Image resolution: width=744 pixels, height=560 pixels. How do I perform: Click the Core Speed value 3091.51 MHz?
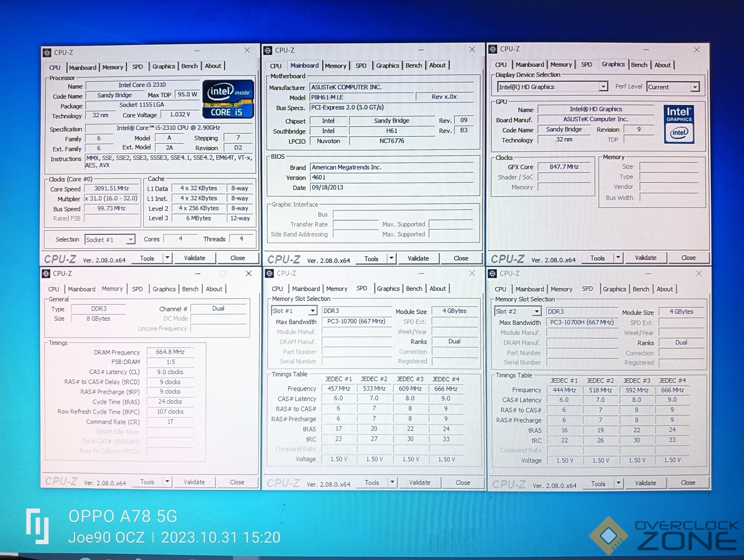click(112, 189)
